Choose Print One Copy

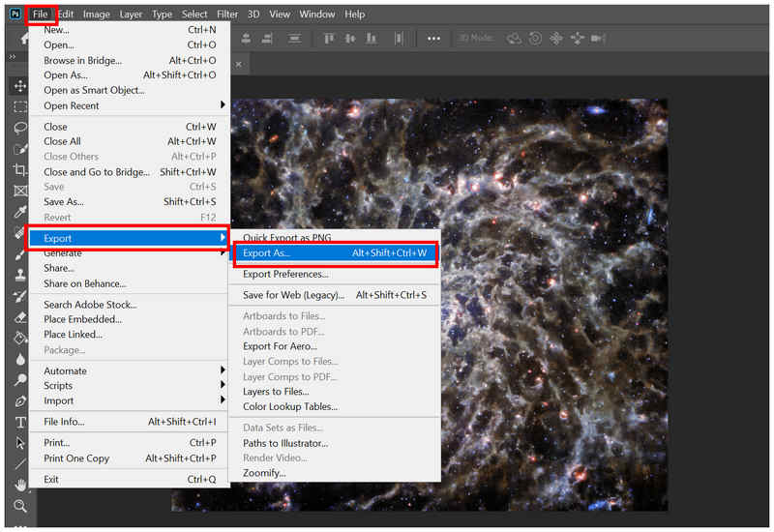point(130,458)
